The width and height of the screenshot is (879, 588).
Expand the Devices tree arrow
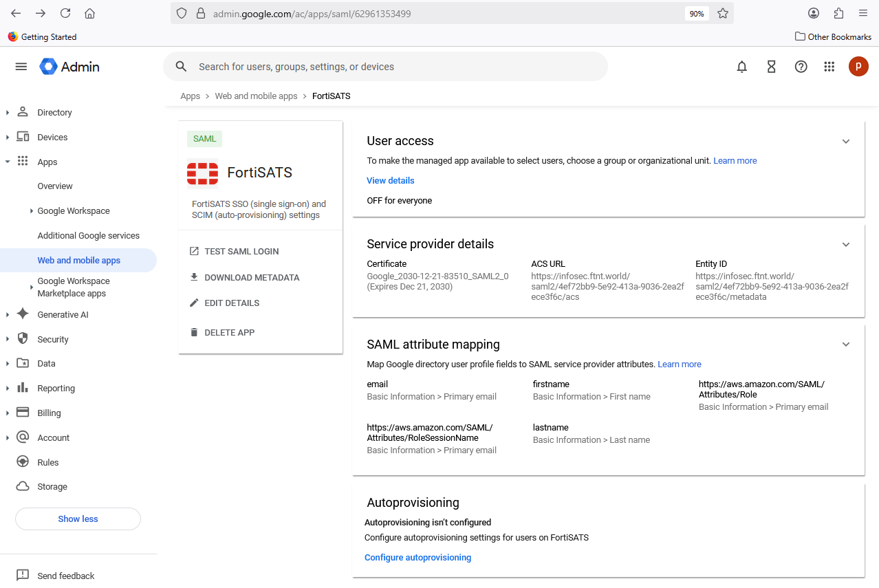(8, 137)
